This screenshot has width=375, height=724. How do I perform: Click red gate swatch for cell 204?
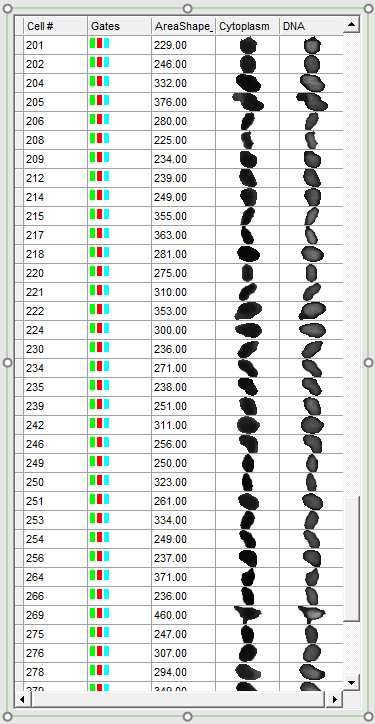99,81
